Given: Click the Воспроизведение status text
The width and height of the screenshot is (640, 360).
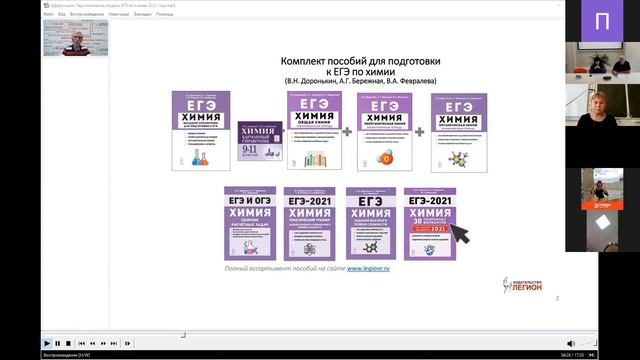Looking at the screenshot, I should pos(67,355).
